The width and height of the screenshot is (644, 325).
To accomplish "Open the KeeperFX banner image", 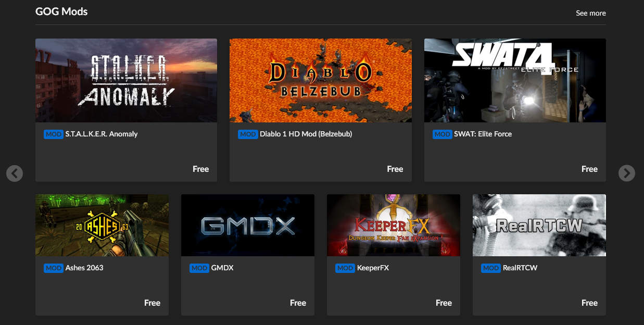I will (394, 225).
